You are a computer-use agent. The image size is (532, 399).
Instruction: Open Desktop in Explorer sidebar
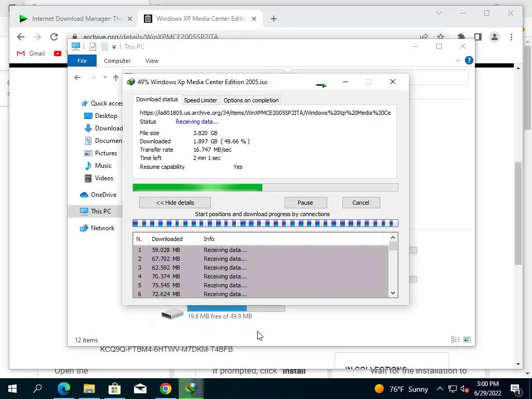pyautogui.click(x=100, y=116)
